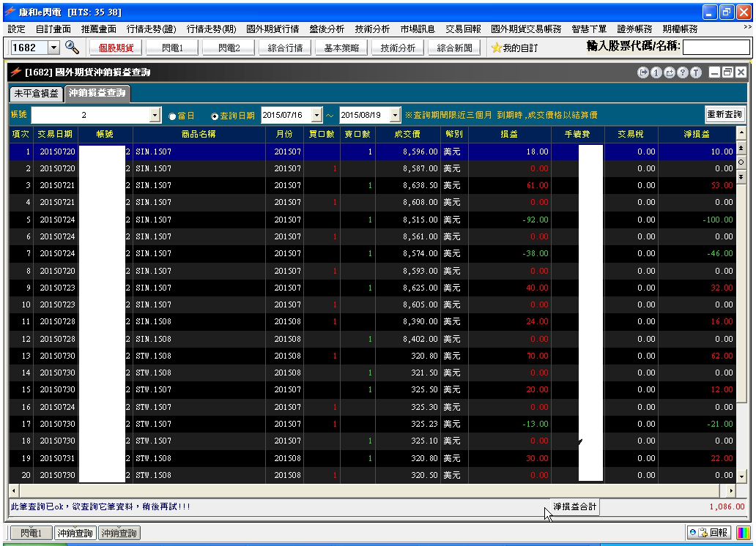Click the menu overflow chevron at the far right
756x546 pixels.
pos(747,27)
